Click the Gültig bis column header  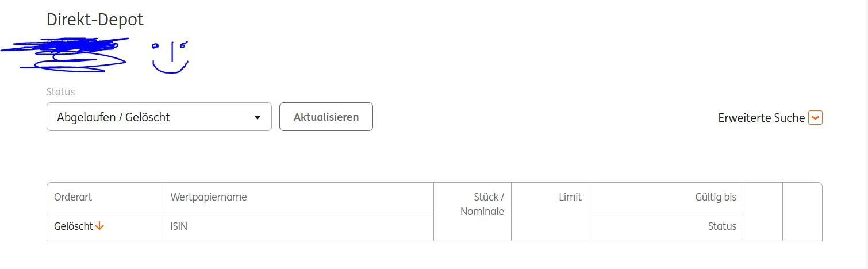pos(715,197)
